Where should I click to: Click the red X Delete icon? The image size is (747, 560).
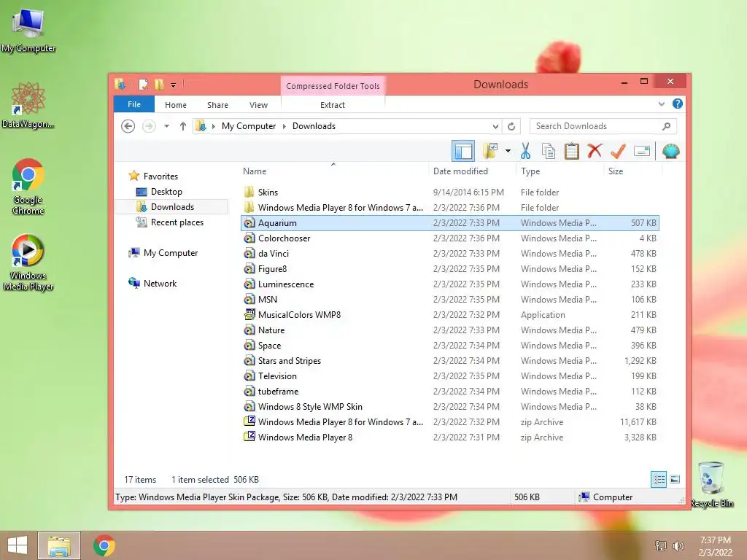pos(594,152)
